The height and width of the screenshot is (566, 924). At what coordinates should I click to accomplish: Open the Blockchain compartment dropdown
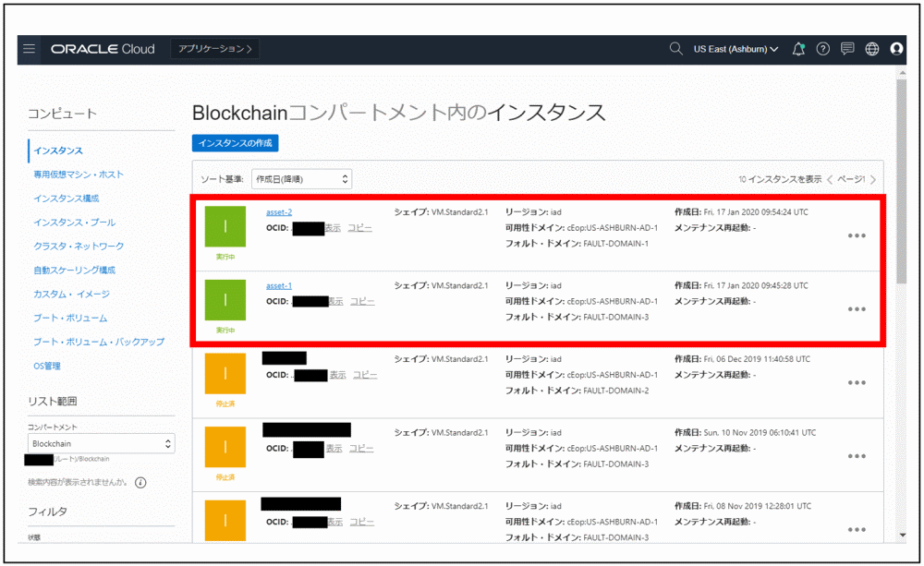[x=102, y=443]
